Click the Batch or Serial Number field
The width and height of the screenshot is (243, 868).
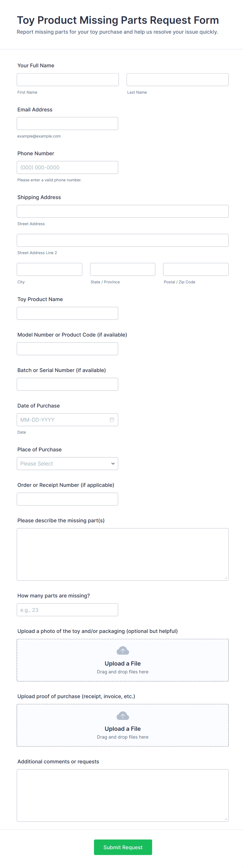[x=67, y=384]
